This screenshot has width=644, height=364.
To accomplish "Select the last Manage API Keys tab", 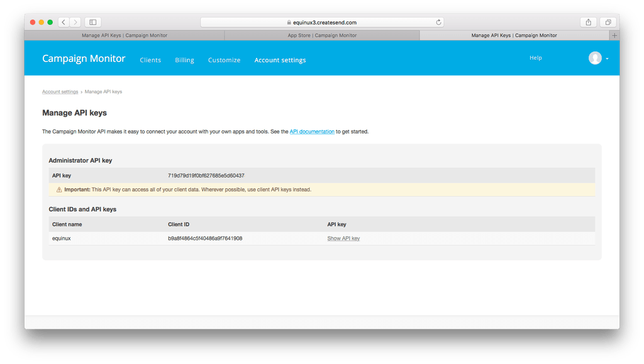I will pyautogui.click(x=514, y=35).
